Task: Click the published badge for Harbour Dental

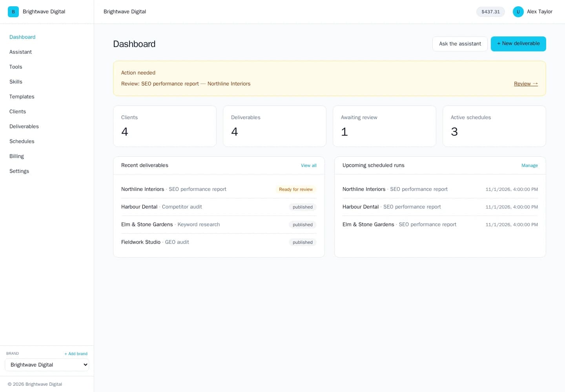Action: [x=303, y=207]
